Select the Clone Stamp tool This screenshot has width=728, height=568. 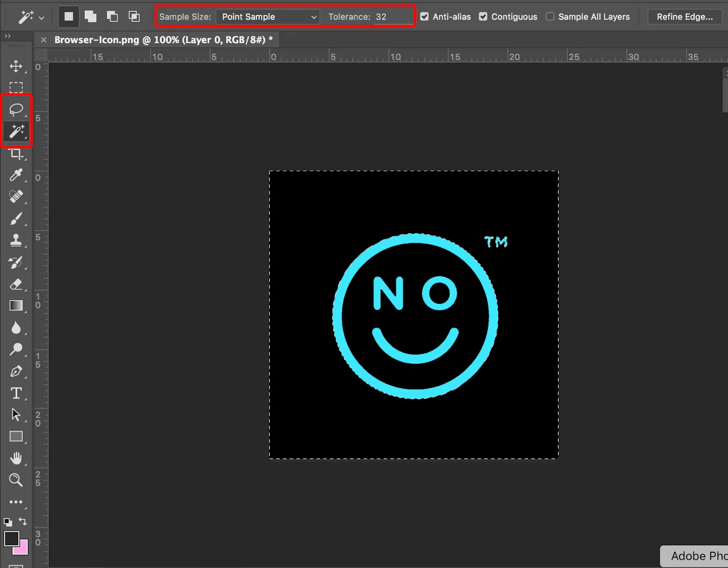[16, 241]
